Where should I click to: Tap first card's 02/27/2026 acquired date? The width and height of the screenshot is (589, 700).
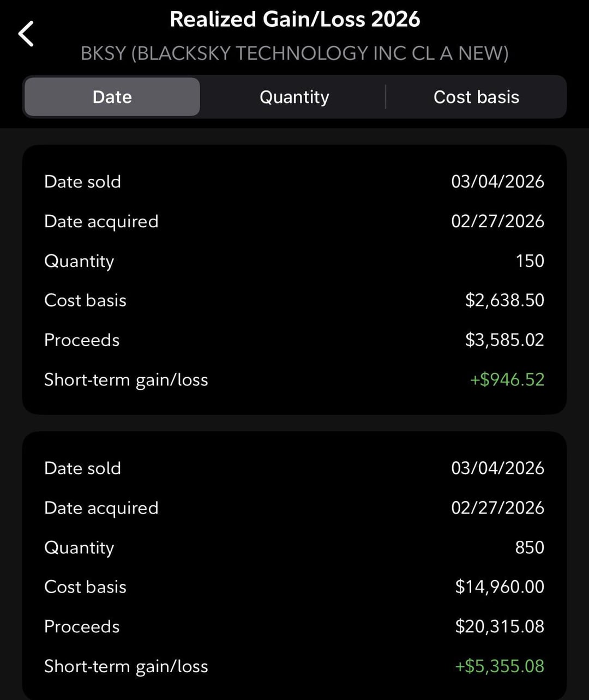coord(497,221)
